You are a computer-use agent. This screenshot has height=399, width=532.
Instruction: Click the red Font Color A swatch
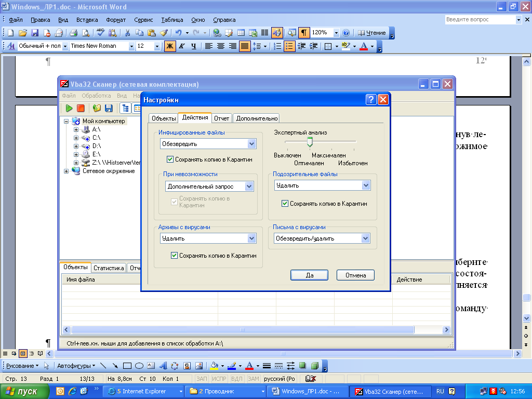(x=364, y=46)
